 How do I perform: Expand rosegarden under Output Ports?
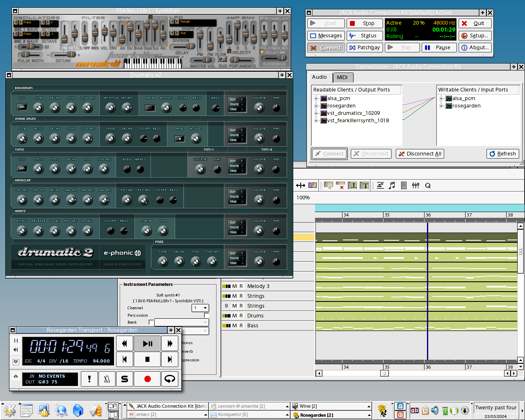pos(316,106)
